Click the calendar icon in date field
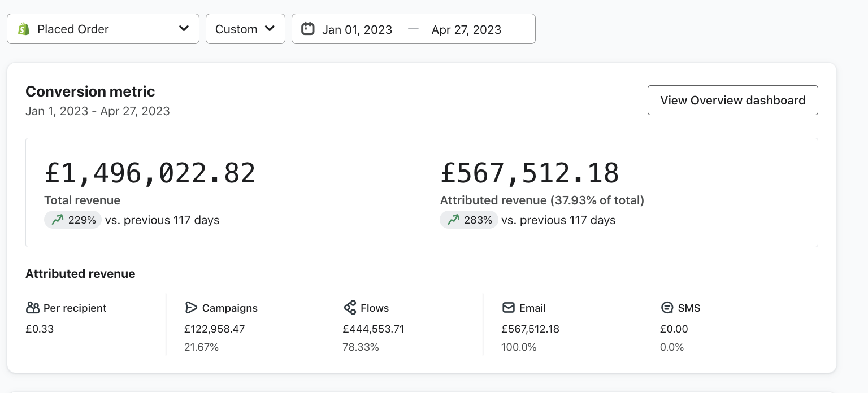Viewport: 868px width, 393px height. tap(307, 28)
